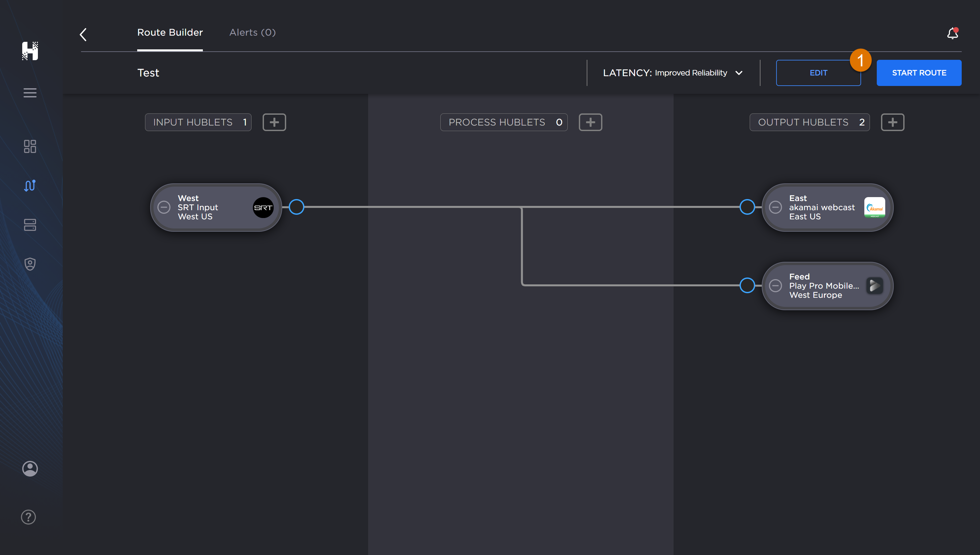Open the Servers/Hubs icon in sidebar
The width and height of the screenshot is (980, 555).
point(30,225)
